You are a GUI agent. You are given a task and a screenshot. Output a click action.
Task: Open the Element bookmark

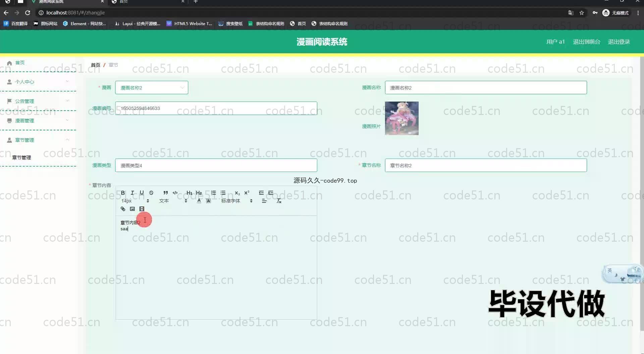[x=85, y=23]
